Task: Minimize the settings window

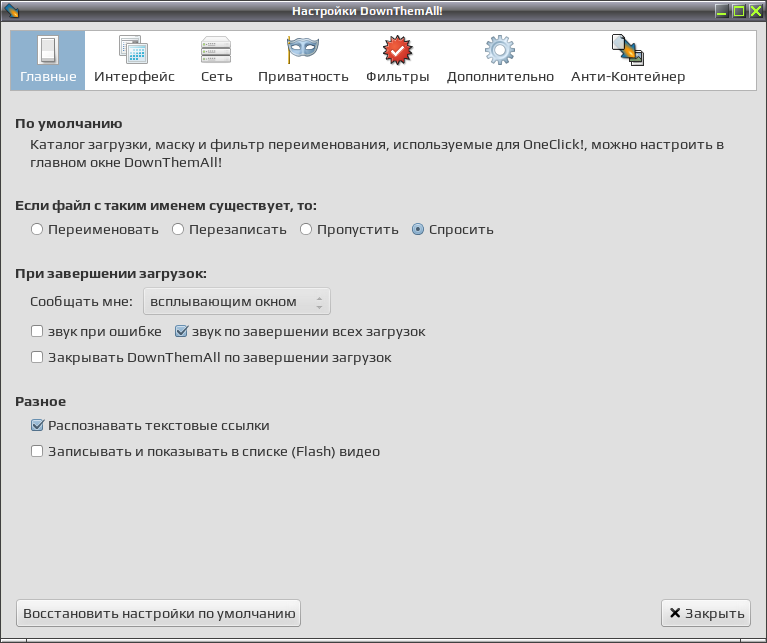Action: pyautogui.click(x=722, y=11)
